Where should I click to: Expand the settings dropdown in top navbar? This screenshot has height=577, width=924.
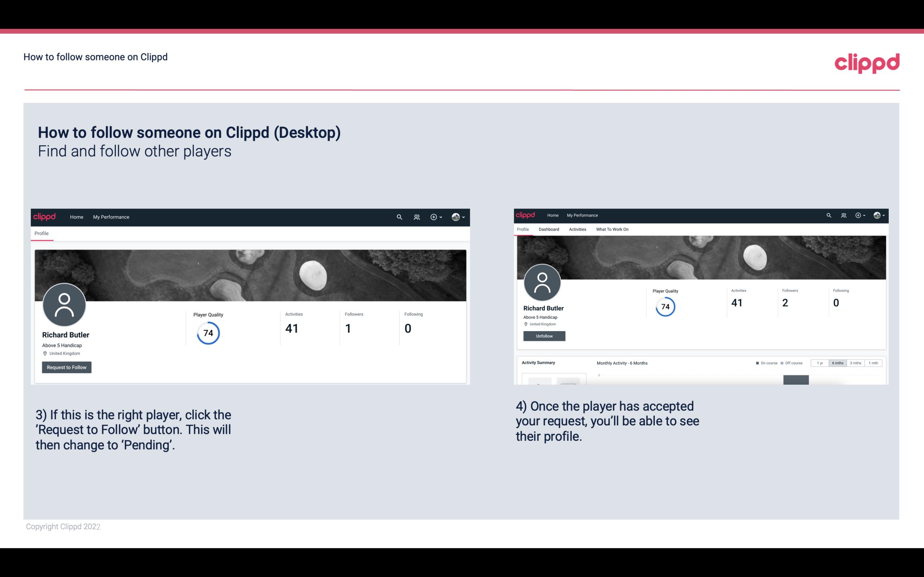pyautogui.click(x=458, y=217)
